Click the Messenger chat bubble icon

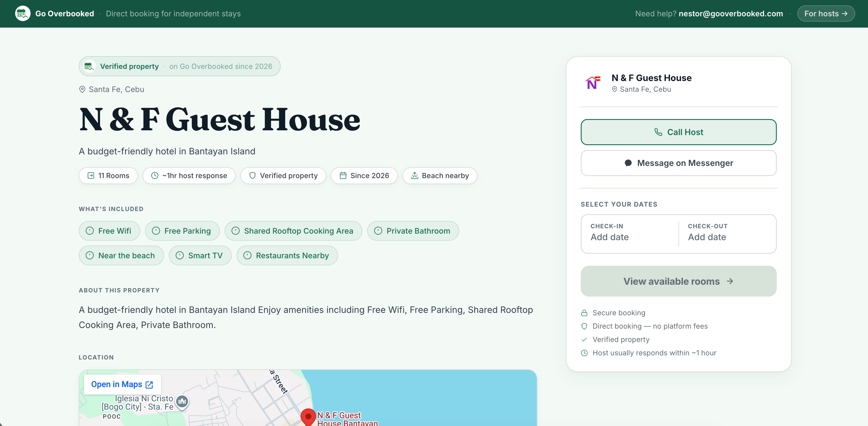[628, 163]
